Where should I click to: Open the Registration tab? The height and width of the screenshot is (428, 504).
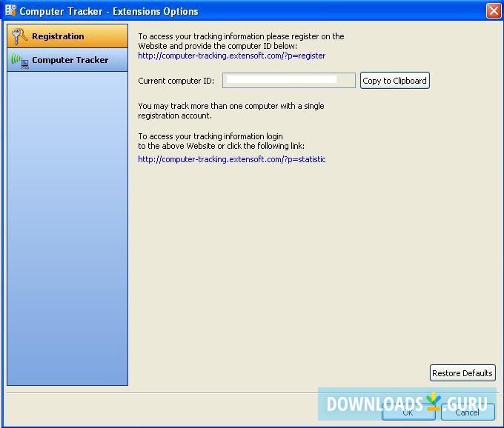(67, 36)
